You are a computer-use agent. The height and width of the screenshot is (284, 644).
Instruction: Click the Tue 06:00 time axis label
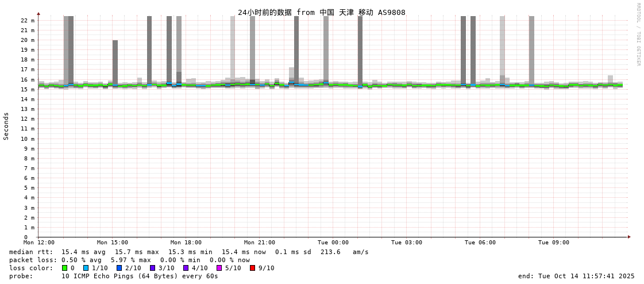tap(480, 243)
